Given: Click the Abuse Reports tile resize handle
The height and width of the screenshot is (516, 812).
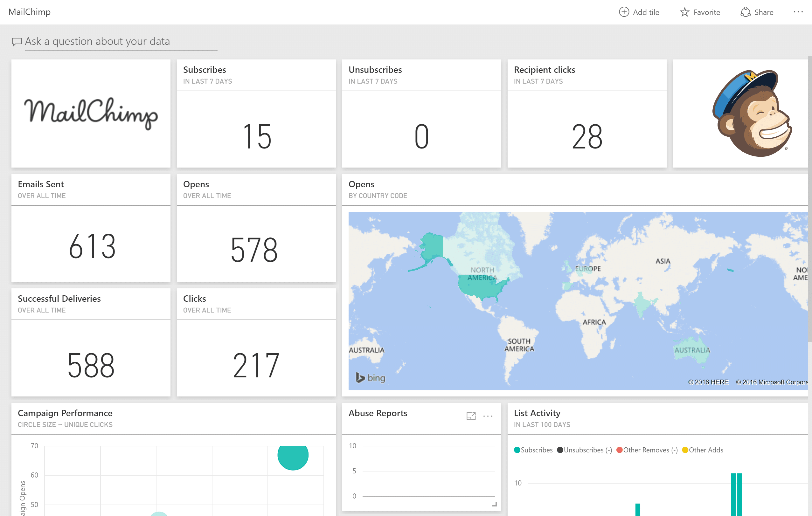Looking at the screenshot, I should 494,504.
